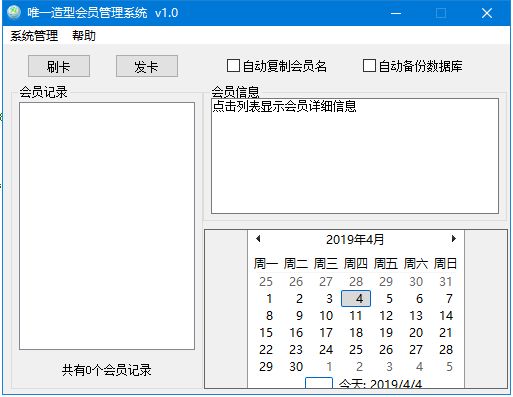
Task: Open the 系统管理 menu
Action: (x=34, y=36)
